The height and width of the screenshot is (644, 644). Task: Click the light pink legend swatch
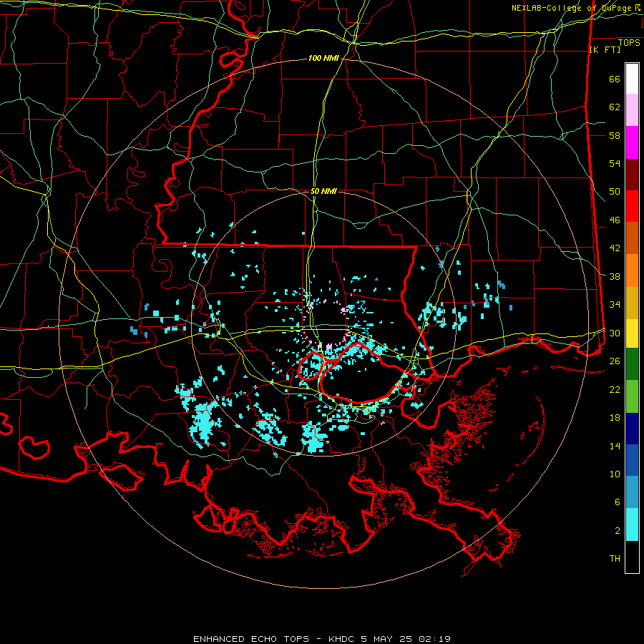pos(632,109)
